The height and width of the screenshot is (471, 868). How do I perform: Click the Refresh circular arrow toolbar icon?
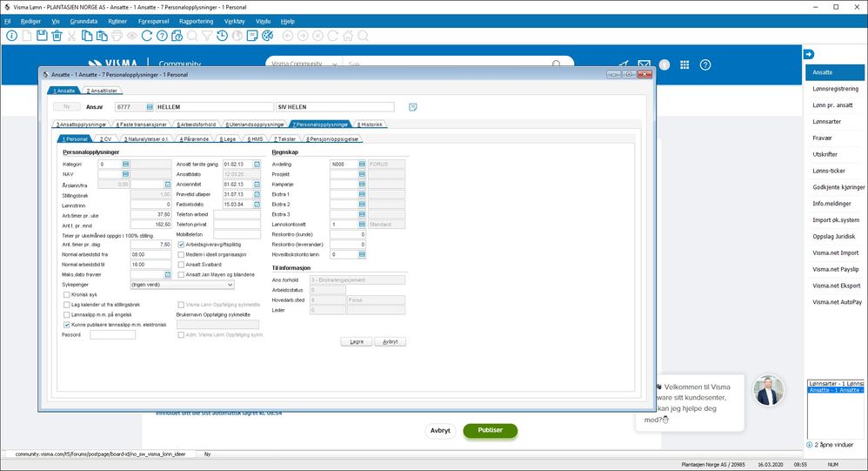147,36
